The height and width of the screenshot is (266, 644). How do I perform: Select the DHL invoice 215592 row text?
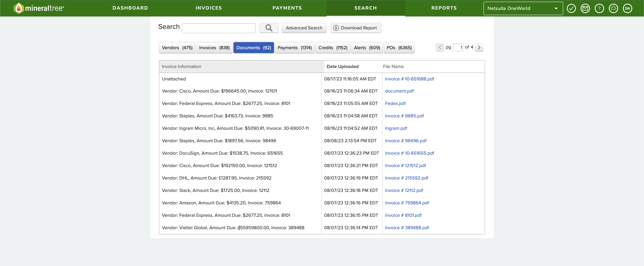click(217, 178)
